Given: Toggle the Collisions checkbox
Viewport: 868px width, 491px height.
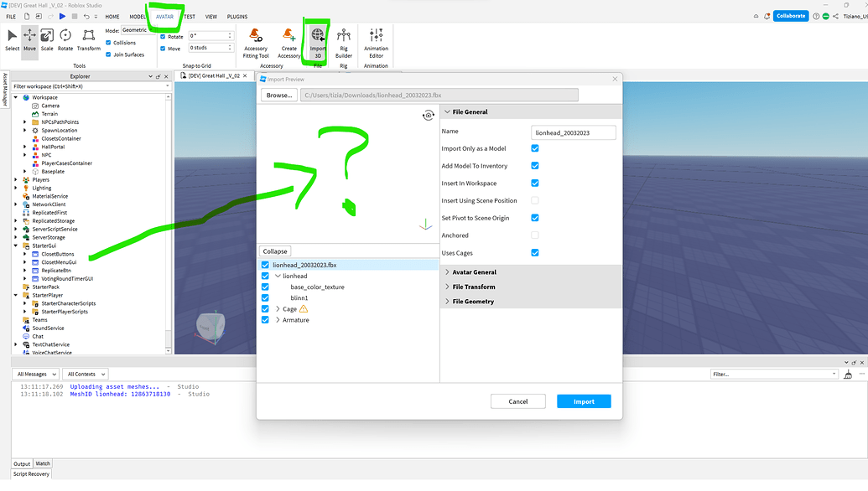Looking at the screenshot, I should pyautogui.click(x=108, y=43).
